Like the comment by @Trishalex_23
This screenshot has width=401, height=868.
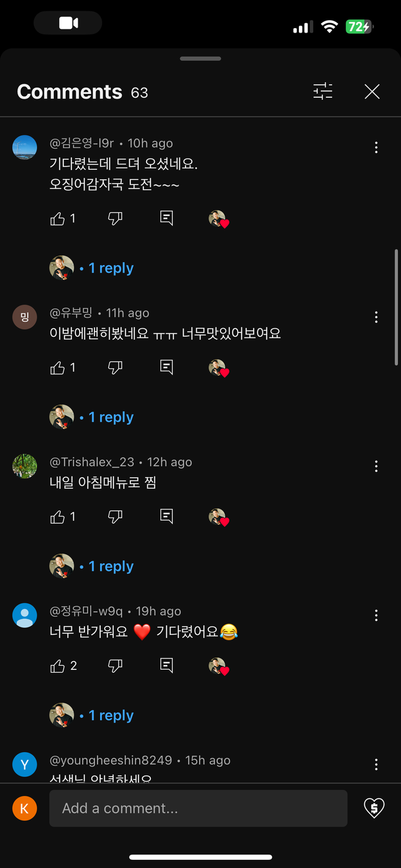[x=58, y=517]
